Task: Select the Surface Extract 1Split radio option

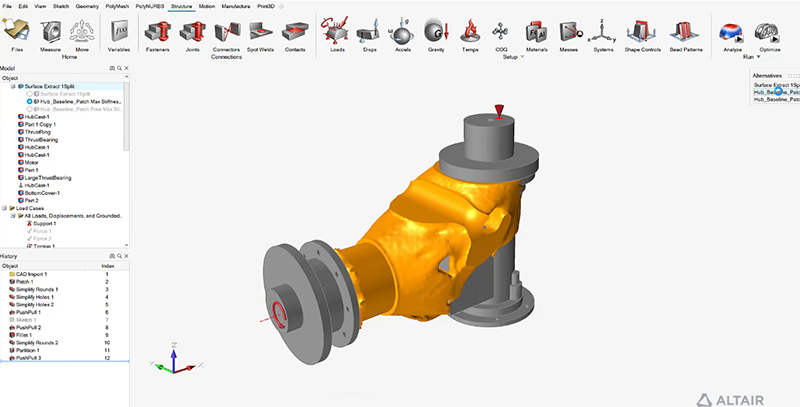Action: point(30,94)
